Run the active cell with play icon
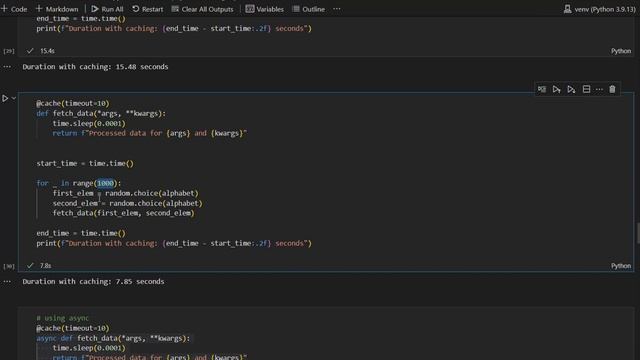 click(5, 98)
